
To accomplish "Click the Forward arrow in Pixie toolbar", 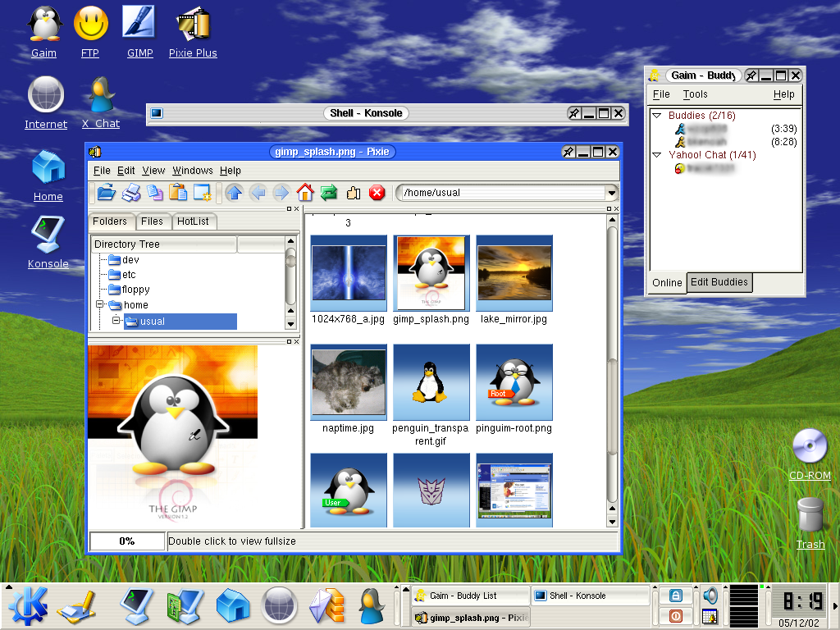I will click(281, 192).
